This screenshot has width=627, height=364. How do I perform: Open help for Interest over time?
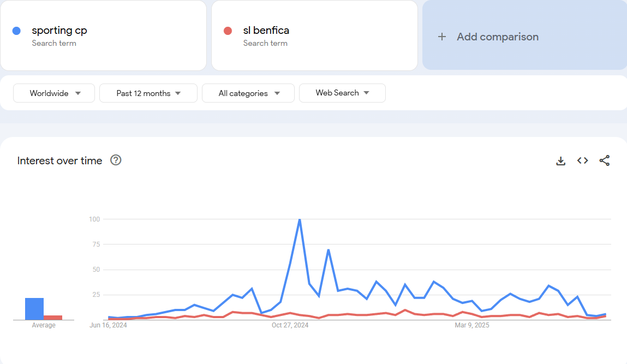116,160
